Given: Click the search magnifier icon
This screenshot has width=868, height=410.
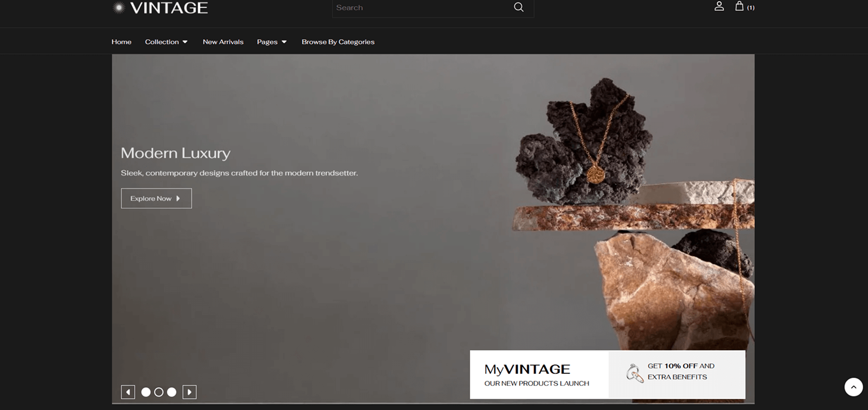Looking at the screenshot, I should click(518, 7).
